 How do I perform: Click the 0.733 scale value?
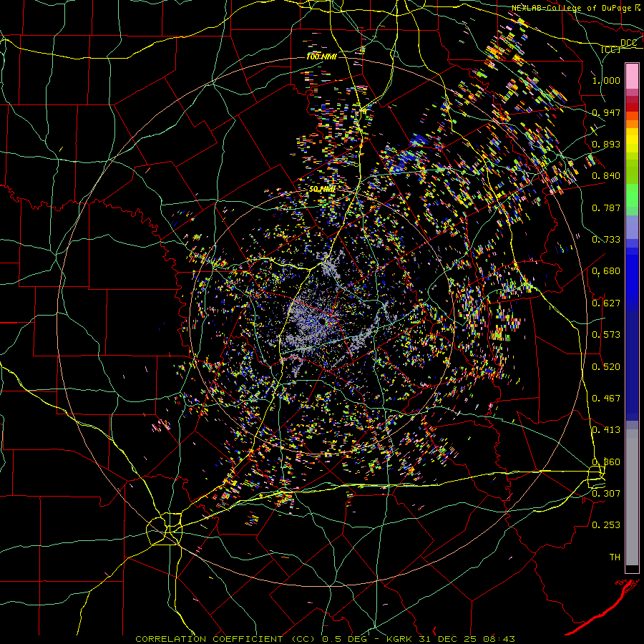click(x=606, y=239)
